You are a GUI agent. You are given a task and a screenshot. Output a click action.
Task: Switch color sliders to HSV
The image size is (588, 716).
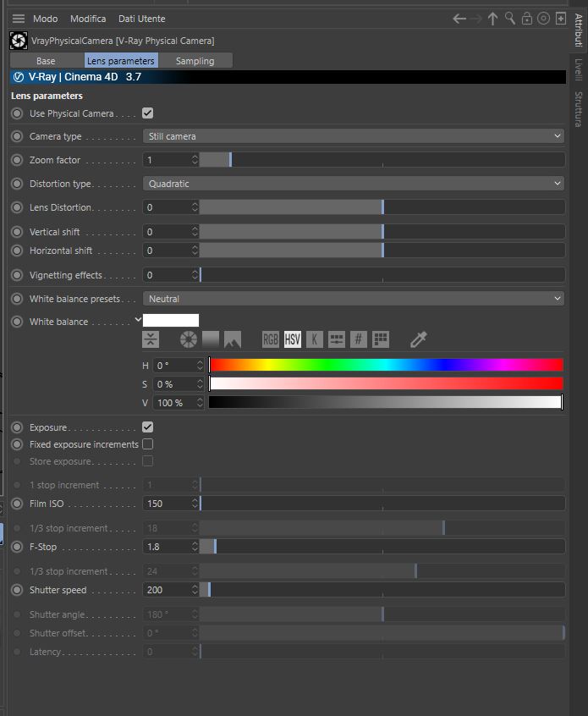[x=292, y=339]
